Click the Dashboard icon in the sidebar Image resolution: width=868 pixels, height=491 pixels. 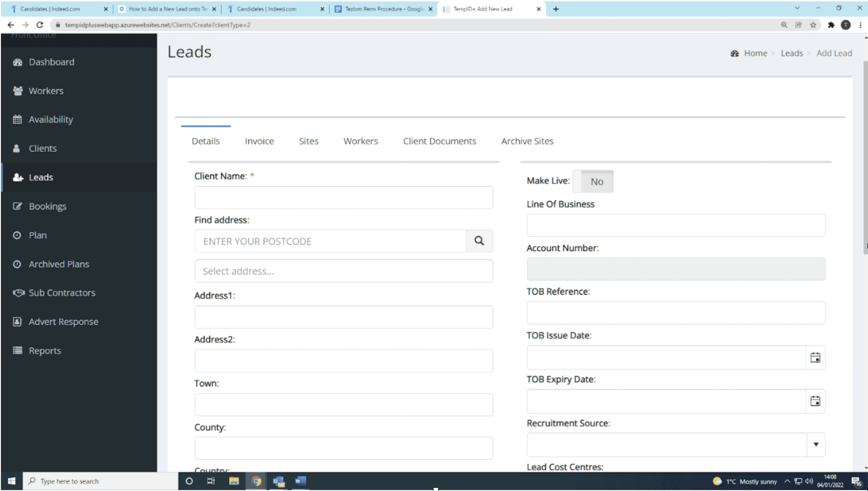click(18, 62)
